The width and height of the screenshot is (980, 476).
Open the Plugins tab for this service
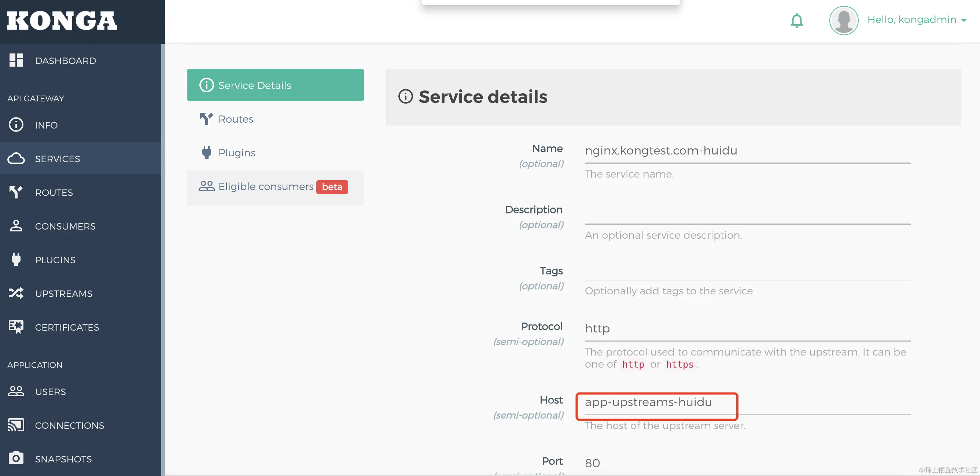(x=236, y=153)
